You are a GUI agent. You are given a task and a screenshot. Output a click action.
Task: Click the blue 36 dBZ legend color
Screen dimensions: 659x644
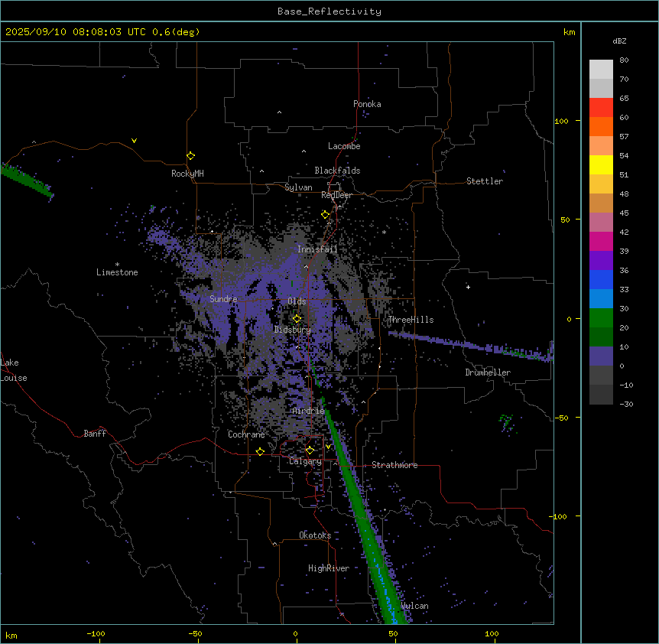point(601,279)
